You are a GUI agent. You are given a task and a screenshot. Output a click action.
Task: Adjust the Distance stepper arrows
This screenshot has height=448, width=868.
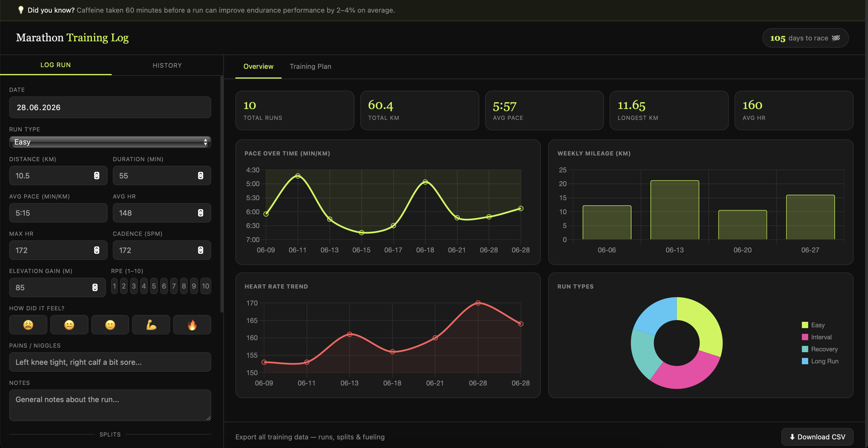(x=97, y=176)
